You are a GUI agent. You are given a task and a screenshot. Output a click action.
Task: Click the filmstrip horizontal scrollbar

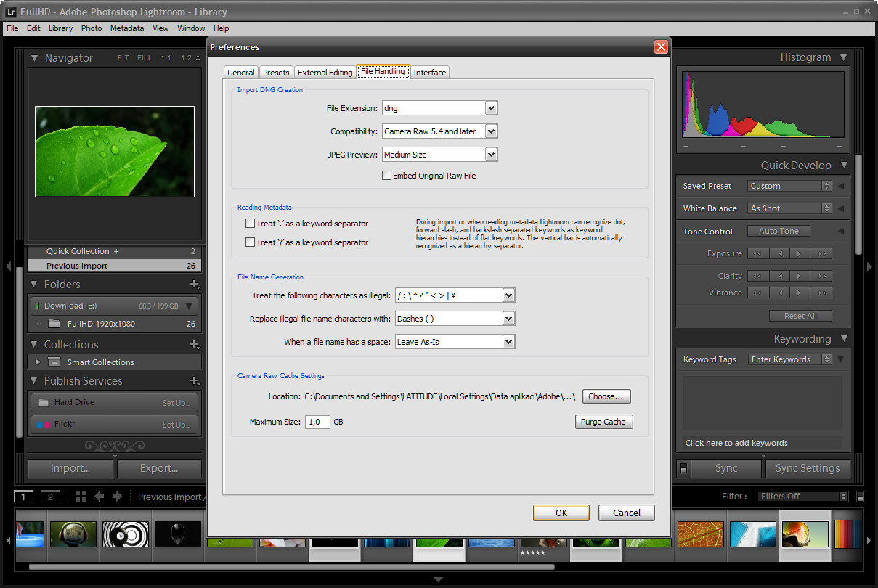(292, 566)
